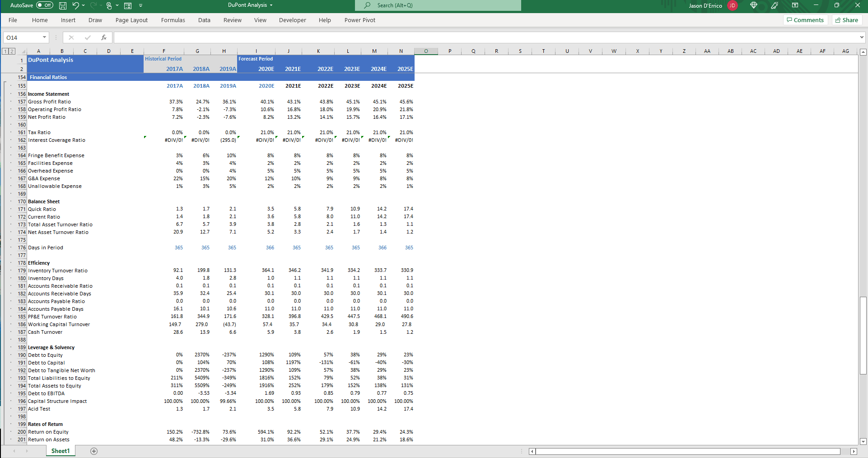Open the Page Layout tab
The width and height of the screenshot is (868, 458).
[131, 20]
